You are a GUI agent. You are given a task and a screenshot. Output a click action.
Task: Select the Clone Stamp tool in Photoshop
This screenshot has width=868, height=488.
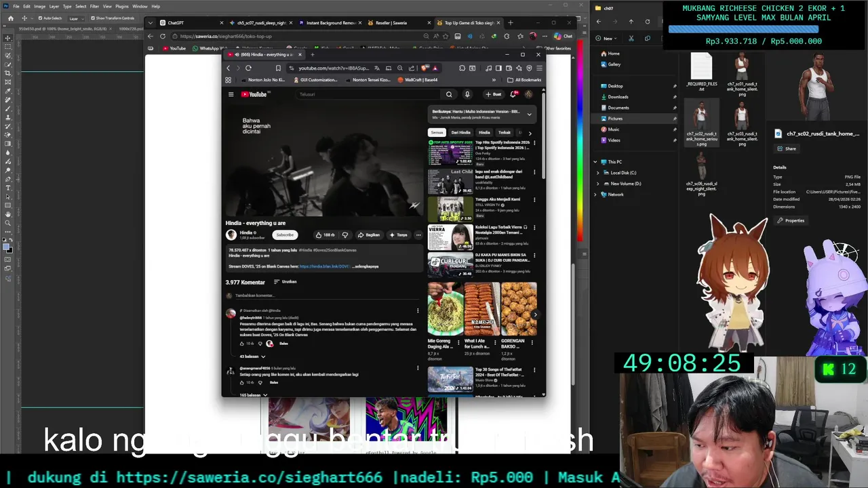click(x=8, y=117)
